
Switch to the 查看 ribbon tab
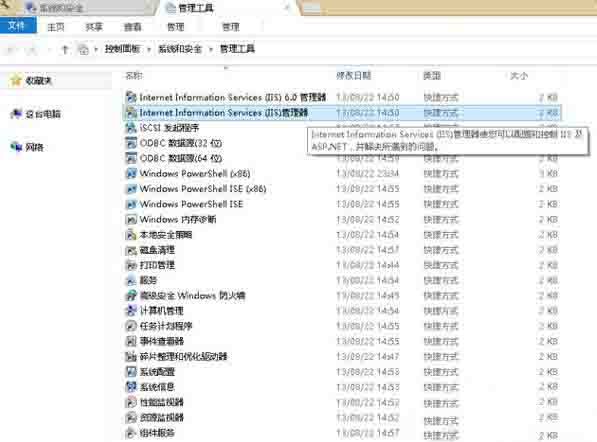point(132,27)
